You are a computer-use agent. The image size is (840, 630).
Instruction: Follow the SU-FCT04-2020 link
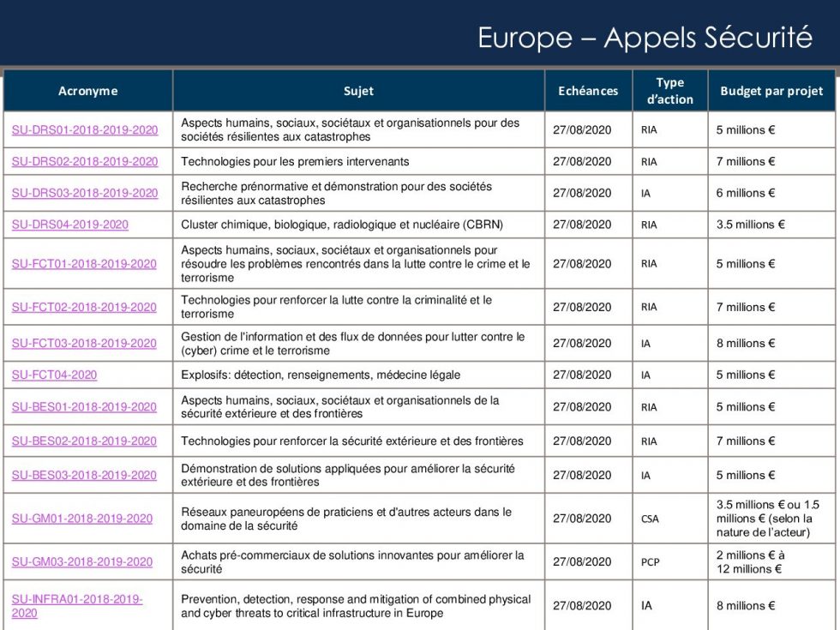click(54, 375)
